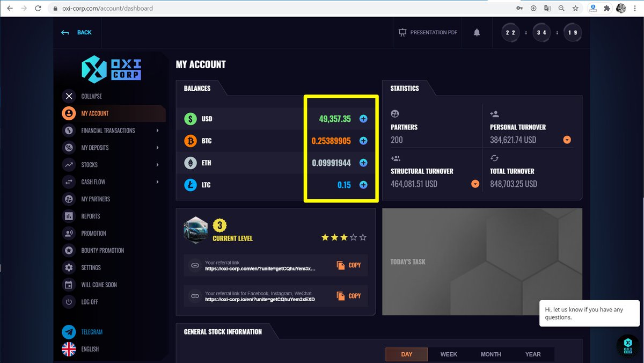Viewport: 644px width, 363px height.
Task: Add funds to BTC balance plus
Action: pos(363,141)
